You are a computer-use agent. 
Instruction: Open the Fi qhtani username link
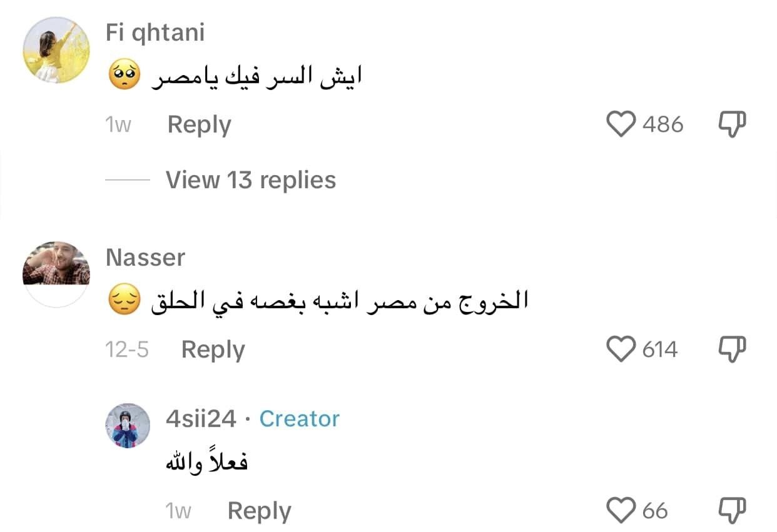pyautogui.click(x=155, y=33)
